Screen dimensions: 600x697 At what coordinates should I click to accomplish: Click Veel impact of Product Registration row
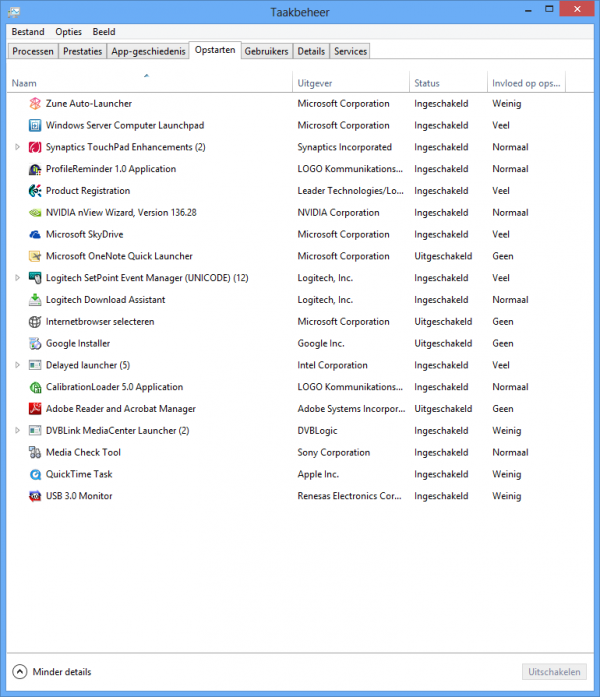click(501, 191)
